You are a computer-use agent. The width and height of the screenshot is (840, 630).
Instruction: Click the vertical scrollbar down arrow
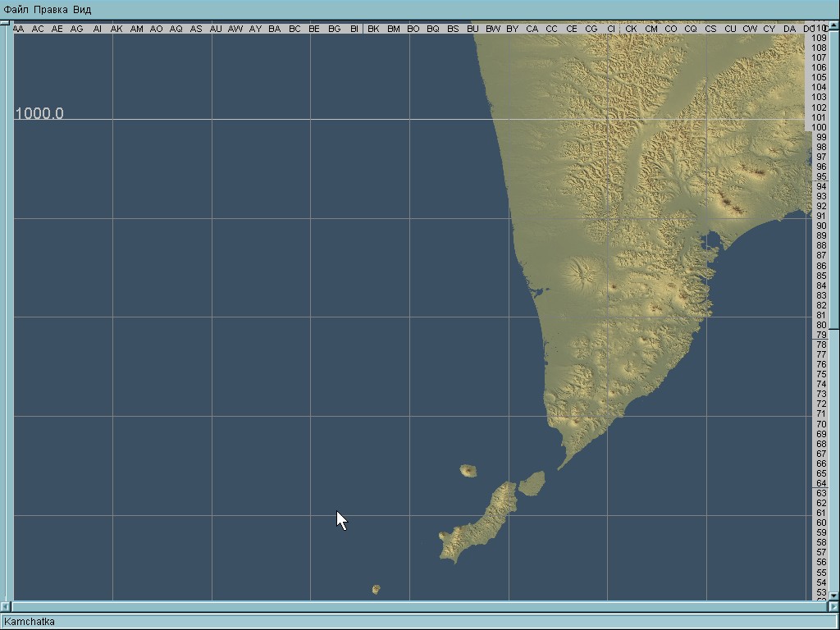[x=834, y=596]
